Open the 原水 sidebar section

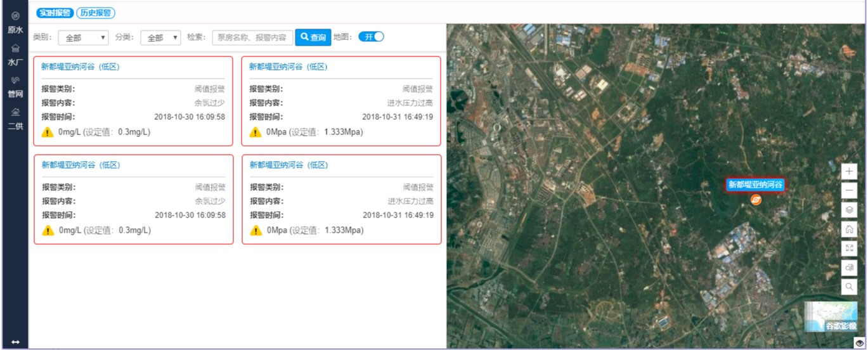[15, 22]
